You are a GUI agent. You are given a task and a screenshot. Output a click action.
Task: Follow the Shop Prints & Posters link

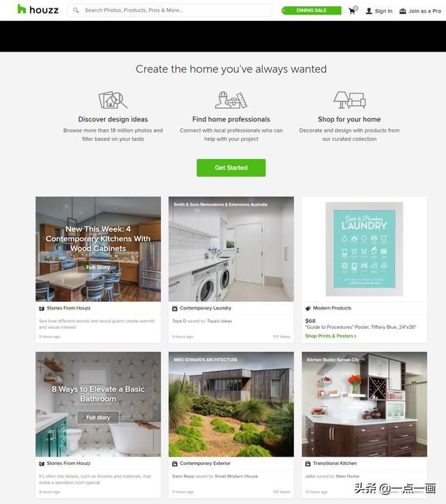pyautogui.click(x=330, y=336)
